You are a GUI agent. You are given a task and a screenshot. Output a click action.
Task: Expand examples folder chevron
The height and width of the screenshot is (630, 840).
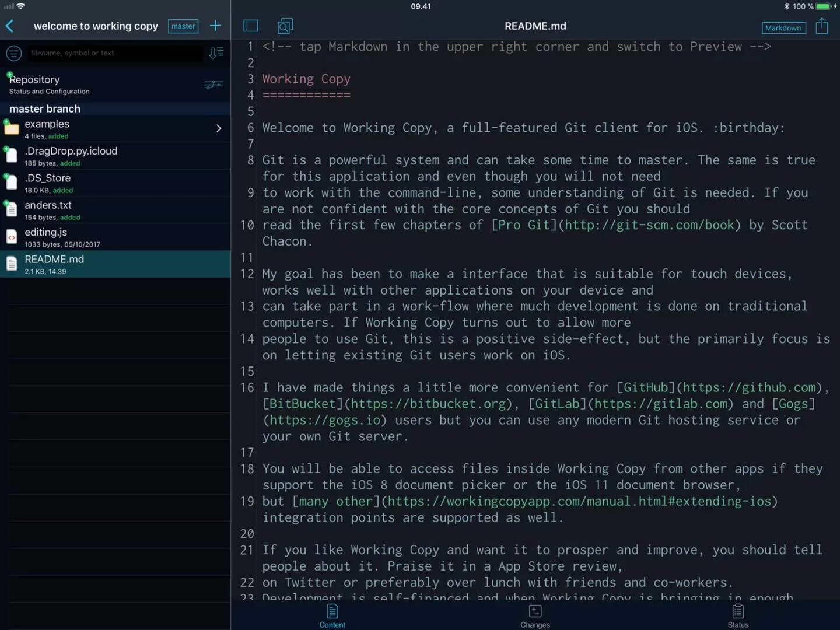[219, 128]
